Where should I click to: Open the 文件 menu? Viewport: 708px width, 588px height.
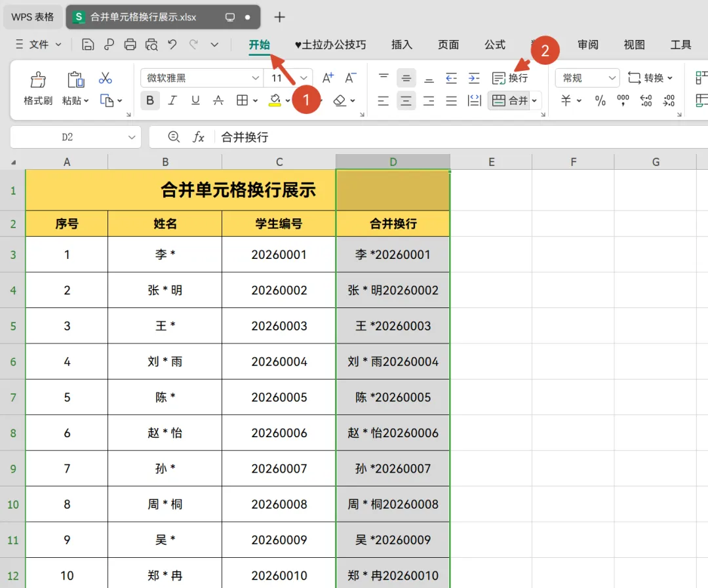39,45
